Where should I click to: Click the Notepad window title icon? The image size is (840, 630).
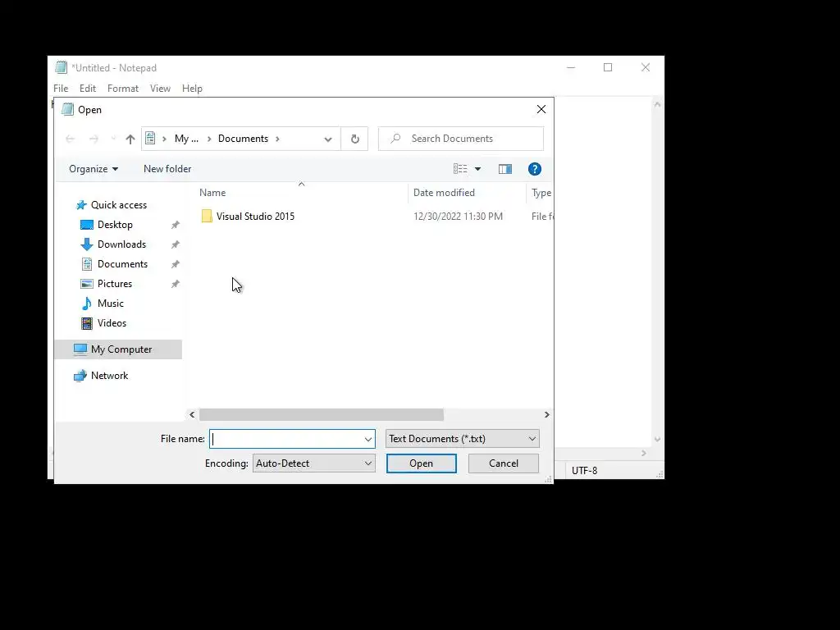(61, 67)
